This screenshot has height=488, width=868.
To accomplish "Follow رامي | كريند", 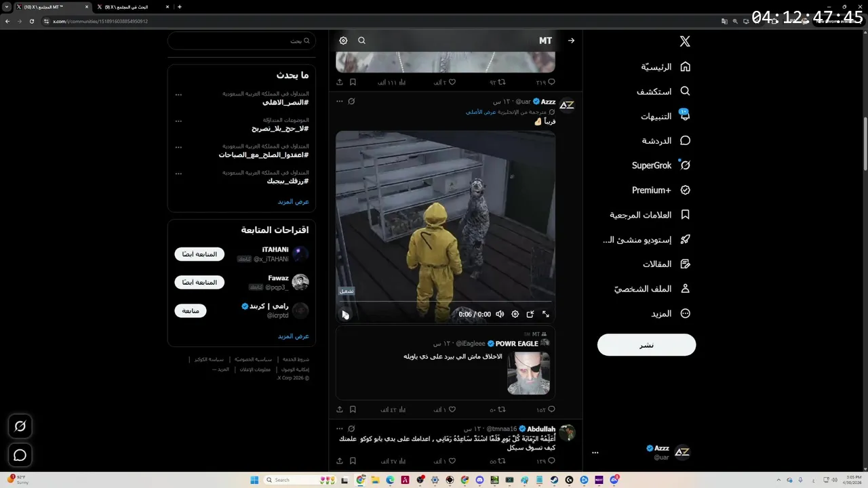I will click(191, 310).
